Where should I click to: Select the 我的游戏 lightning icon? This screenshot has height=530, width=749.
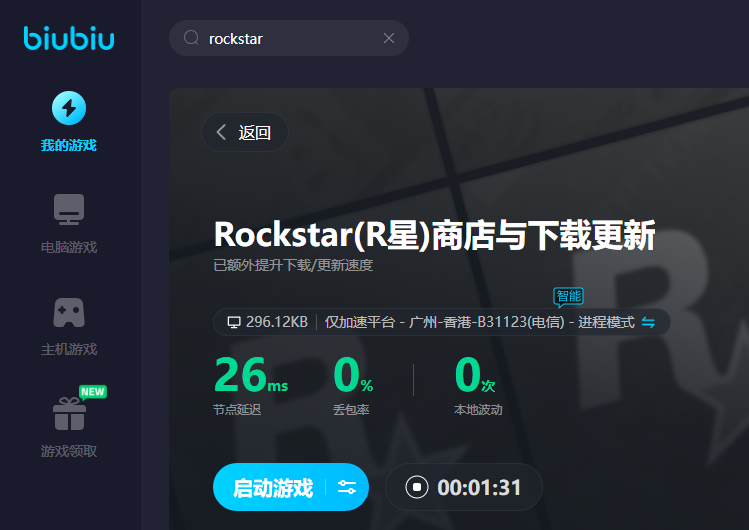point(69,108)
